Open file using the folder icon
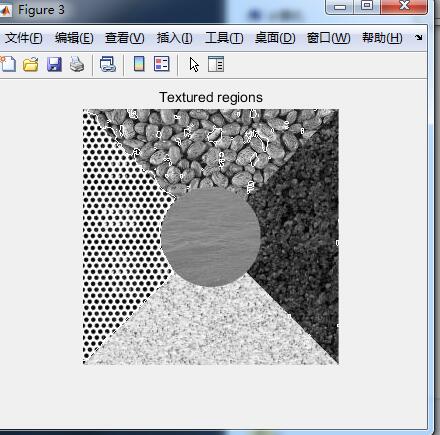Image resolution: width=440 pixels, height=435 pixels. 31,64
